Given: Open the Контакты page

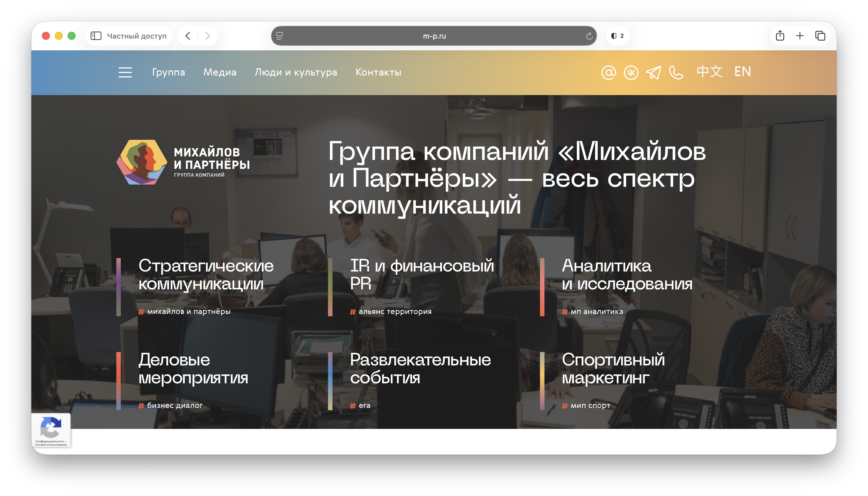Looking at the screenshot, I should (378, 72).
